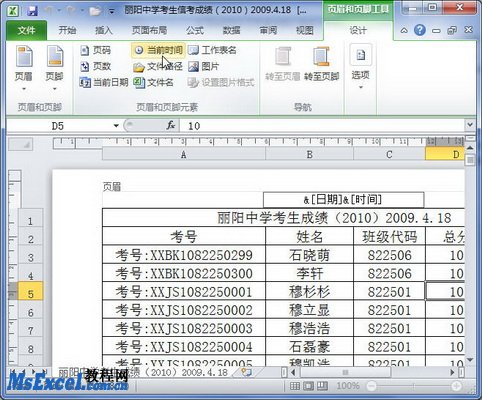The width and height of the screenshot is (482, 400).
Task: Select column C header
Action: point(389,154)
